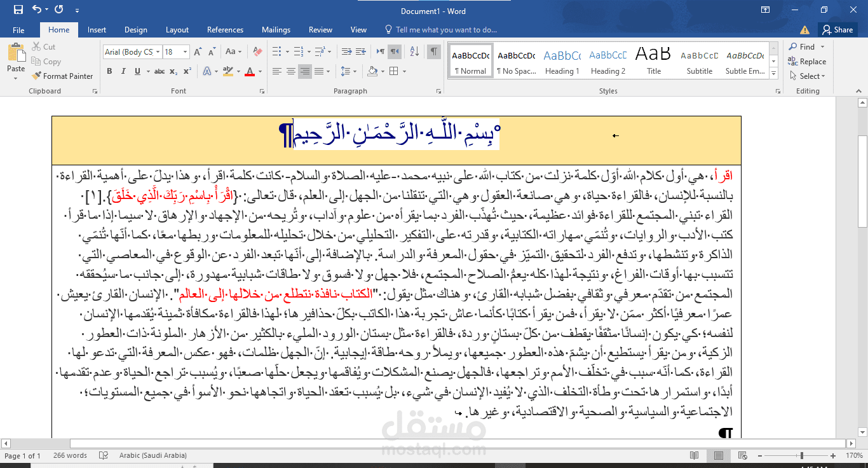The image size is (868, 468).
Task: Justify the paragraph text
Action: click(319, 71)
